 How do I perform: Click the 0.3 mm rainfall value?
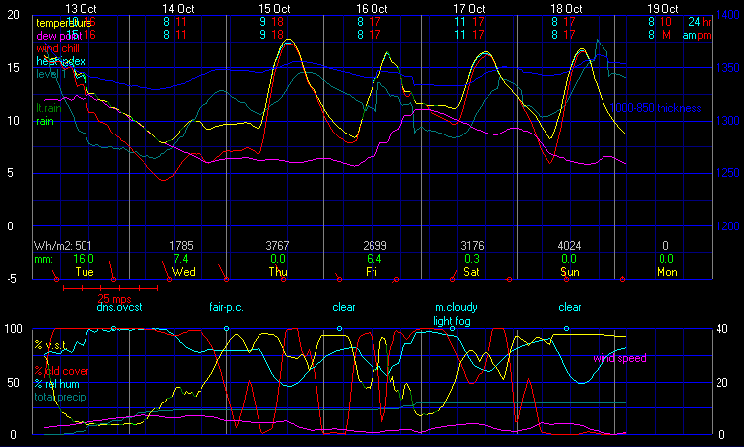pos(472,259)
